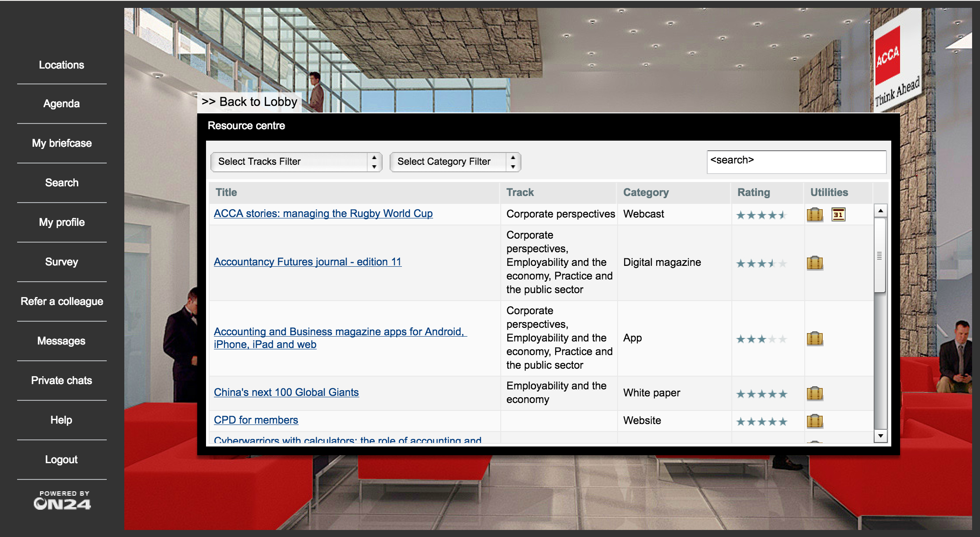Viewport: 980px width, 537px height.
Task: Click the resource list scrollbar thumb
Action: 880,255
